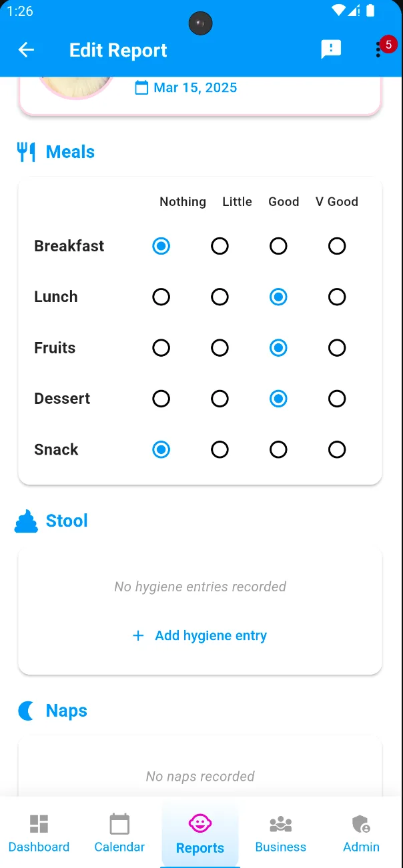Tap the 'No naps recorded' placeholder area
The width and height of the screenshot is (403, 868).
(199, 776)
